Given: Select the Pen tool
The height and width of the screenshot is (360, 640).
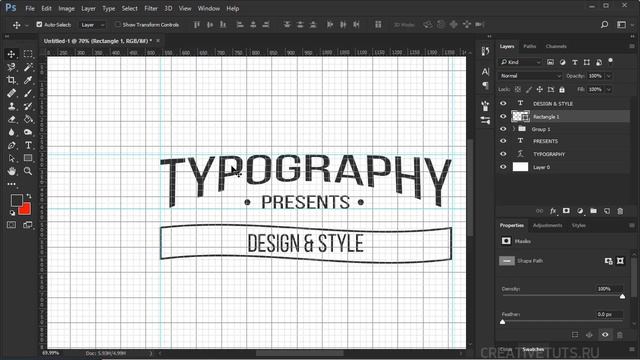Looking at the screenshot, I should coord(11,145).
